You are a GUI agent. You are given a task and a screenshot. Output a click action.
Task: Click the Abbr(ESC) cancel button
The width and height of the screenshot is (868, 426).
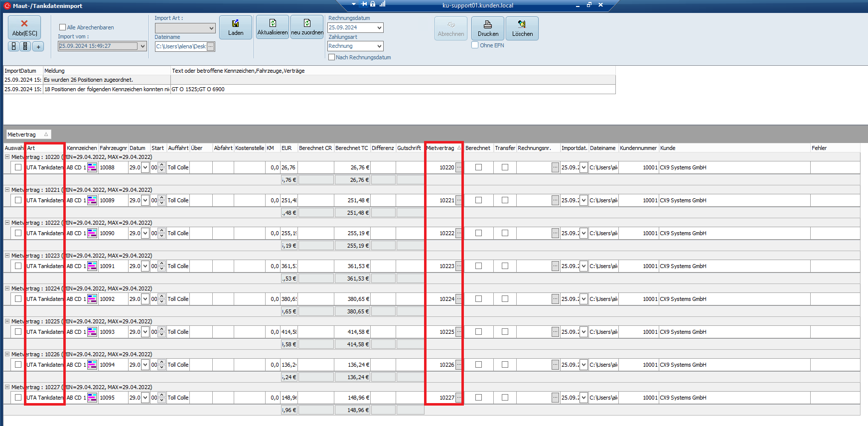[x=24, y=27]
